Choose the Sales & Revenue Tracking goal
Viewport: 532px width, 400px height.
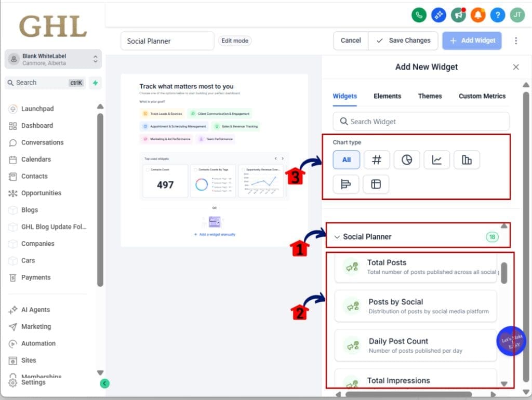pyautogui.click(x=236, y=126)
